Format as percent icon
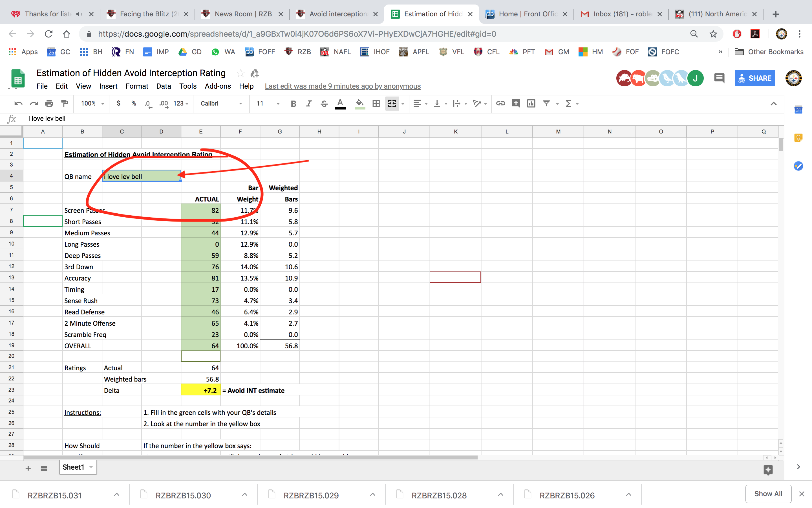The height and width of the screenshot is (508, 812). (x=134, y=104)
